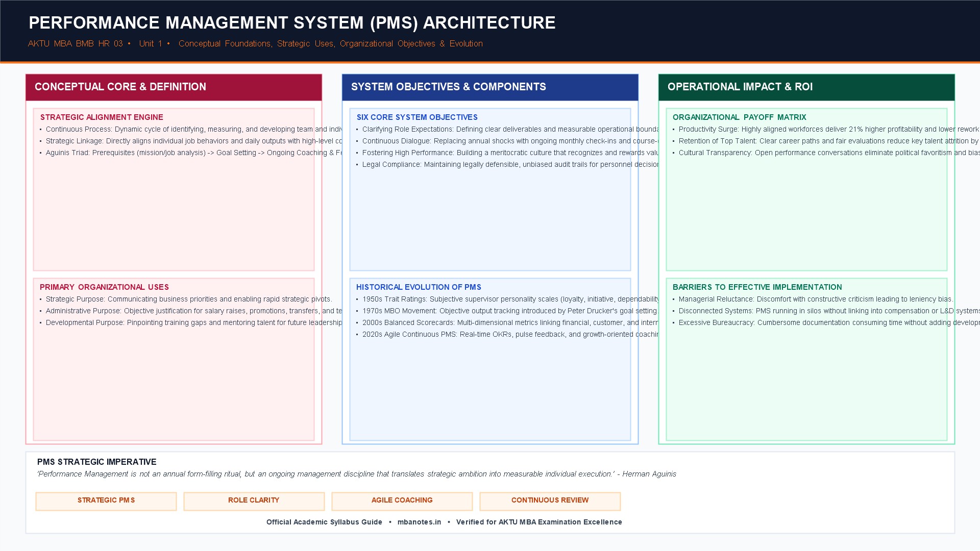Click the 'Developmental Purpose' bullet line

tap(190, 323)
